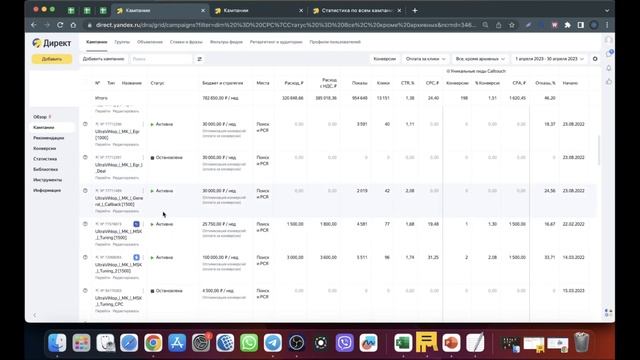Tick checkbox of Tuning_CPC campaign row
Screen dimensions: 640x360
tap(85, 291)
